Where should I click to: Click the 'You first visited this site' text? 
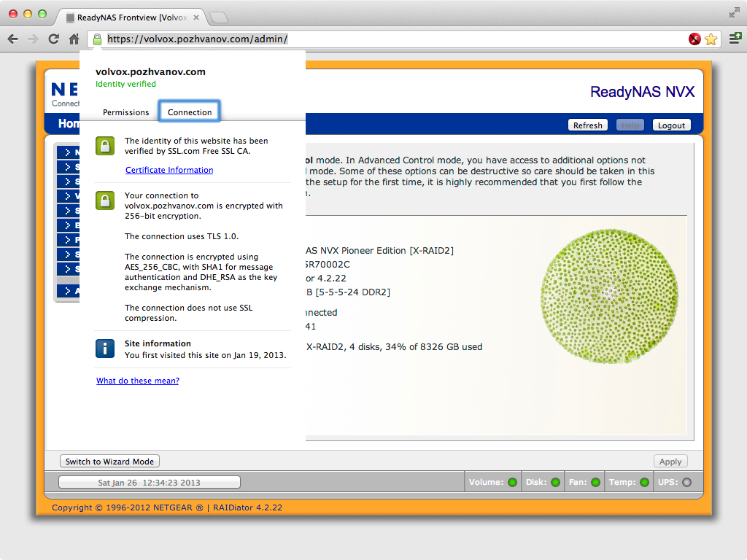coord(205,355)
